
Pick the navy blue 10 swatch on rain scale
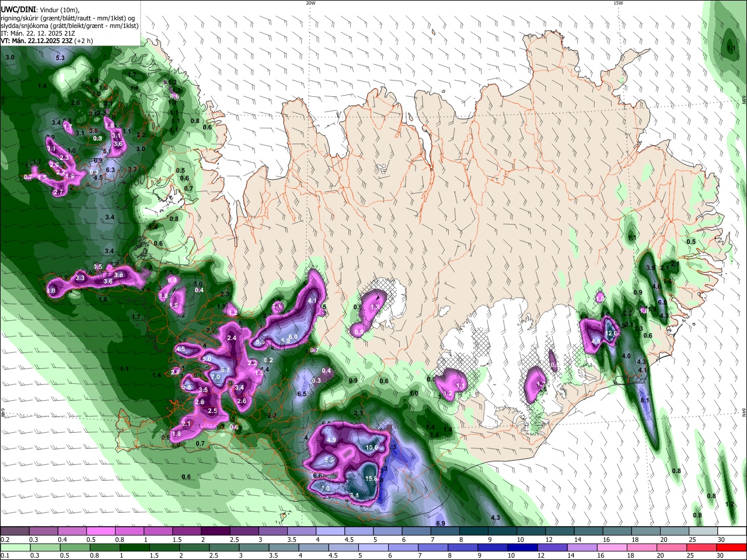pos(521,547)
